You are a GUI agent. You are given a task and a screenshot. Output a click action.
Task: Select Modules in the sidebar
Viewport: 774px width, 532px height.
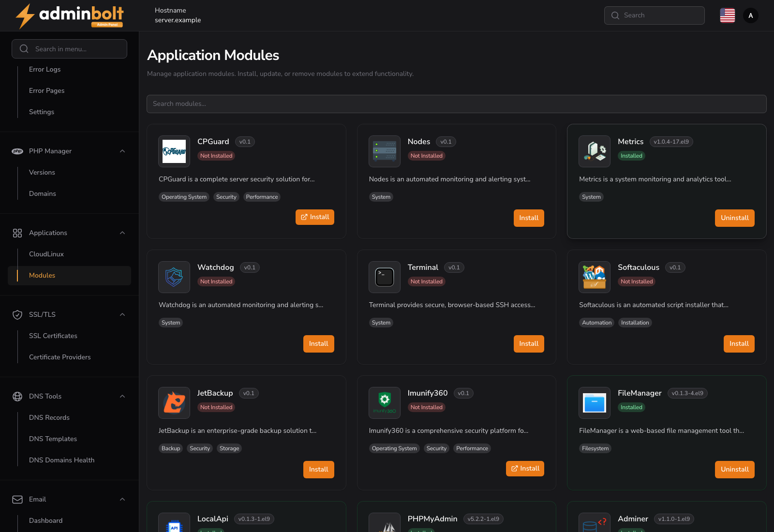(69, 276)
